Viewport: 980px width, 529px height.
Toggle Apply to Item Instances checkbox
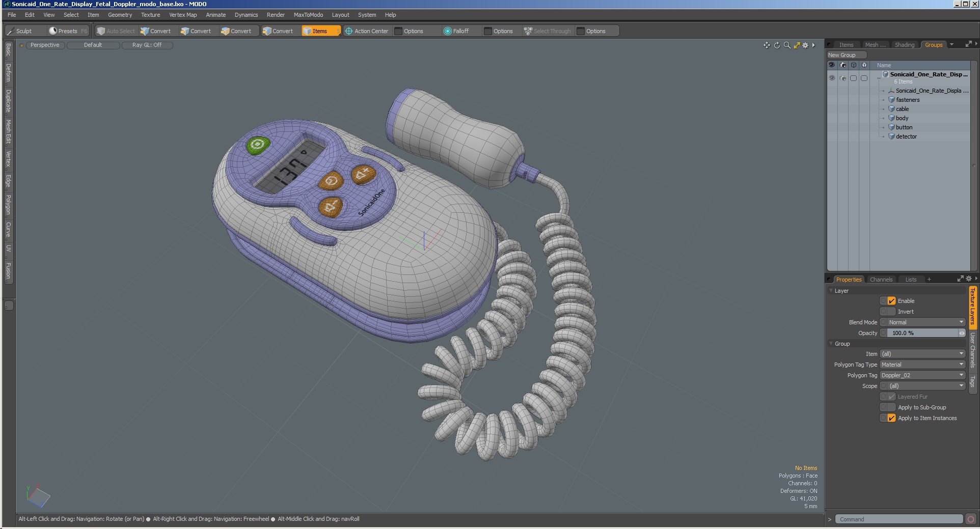click(x=891, y=418)
